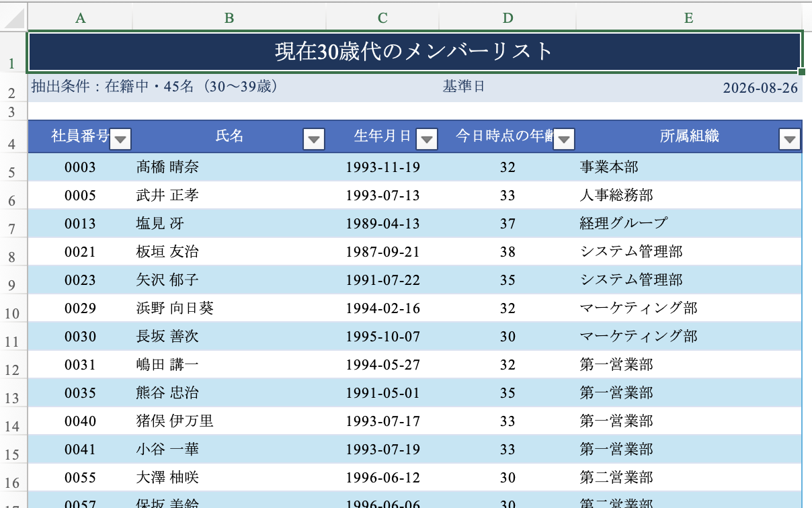Select the name 猪俣 伊万里
Screen dimensions: 812x508
coord(175,421)
